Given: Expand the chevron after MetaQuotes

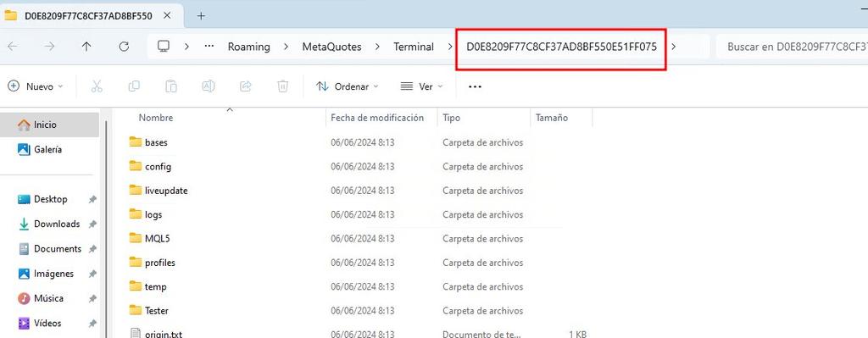Looking at the screenshot, I should click(377, 47).
